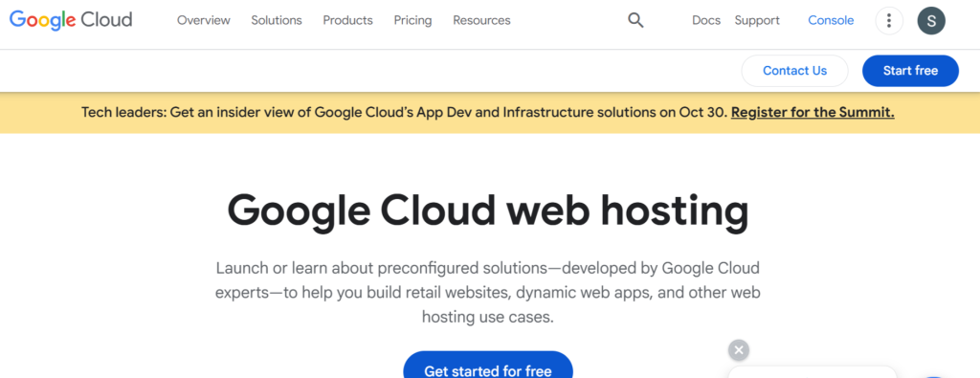Viewport: 980px width, 378px height.
Task: Open the Pricing menu item
Action: click(x=412, y=21)
